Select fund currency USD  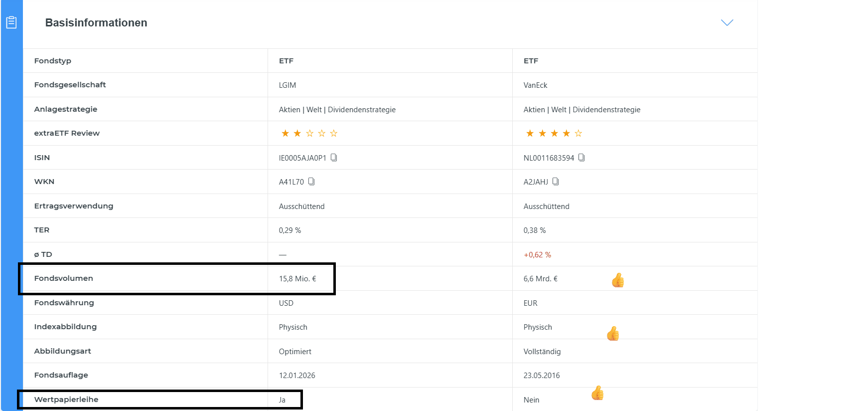(286, 303)
